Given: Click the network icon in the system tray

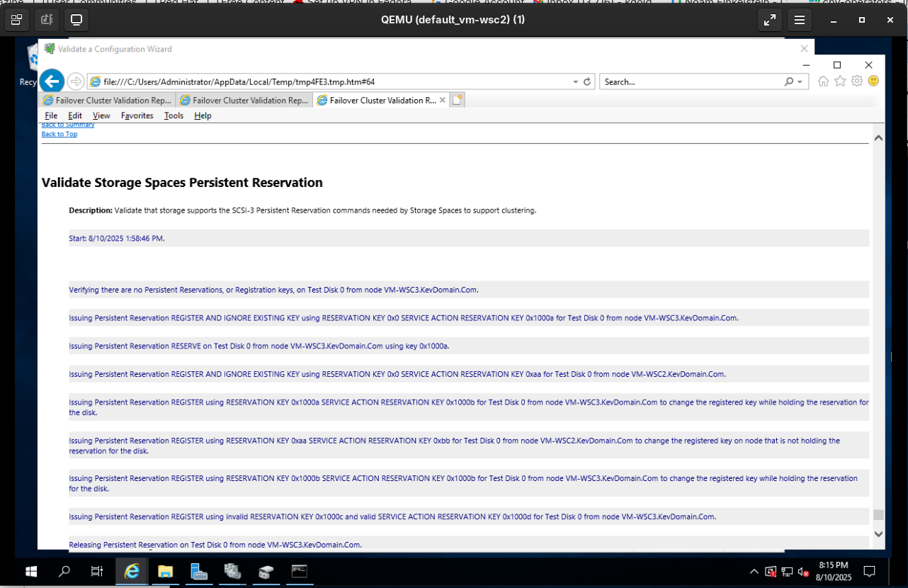Looking at the screenshot, I should coord(787,572).
